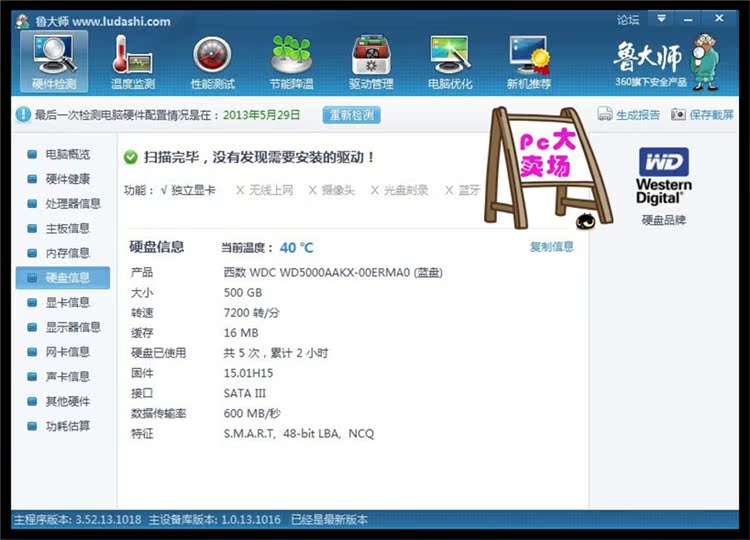This screenshot has height=540, width=750.
Task: Open the title bar dropdown menu arrow
Action: click(661, 19)
